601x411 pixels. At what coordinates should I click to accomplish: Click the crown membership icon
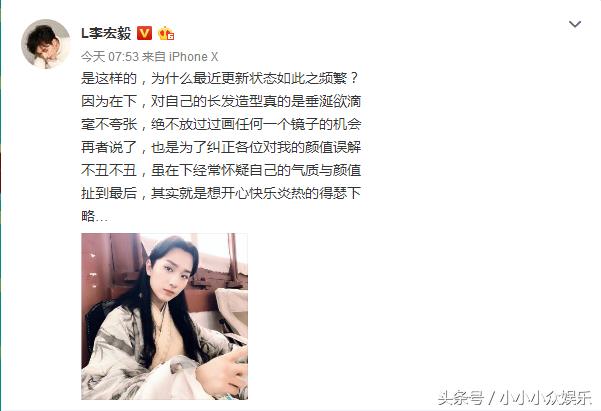tap(166, 33)
